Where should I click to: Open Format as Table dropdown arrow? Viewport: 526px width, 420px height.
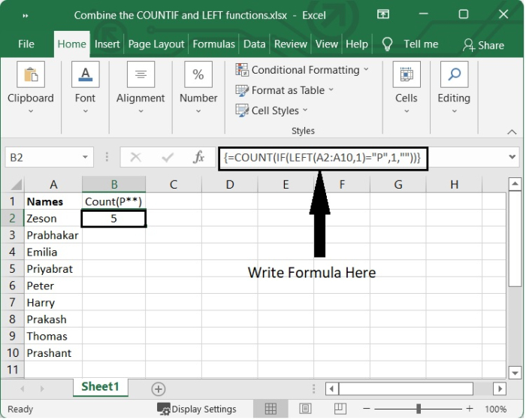[331, 89]
